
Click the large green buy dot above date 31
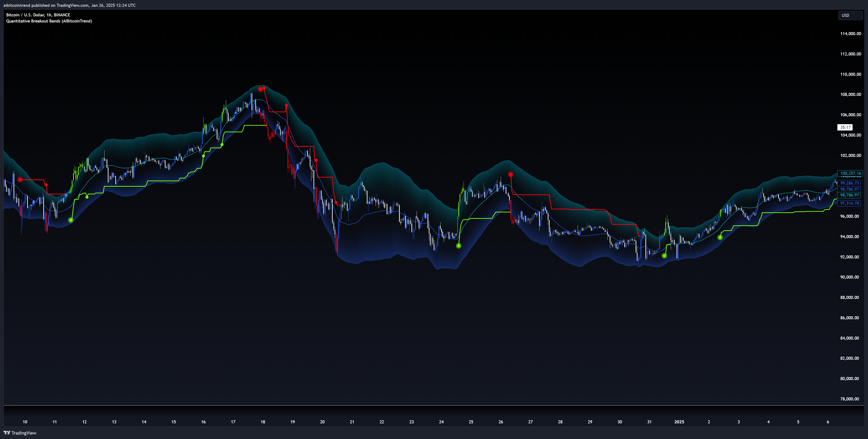pyautogui.click(x=664, y=256)
